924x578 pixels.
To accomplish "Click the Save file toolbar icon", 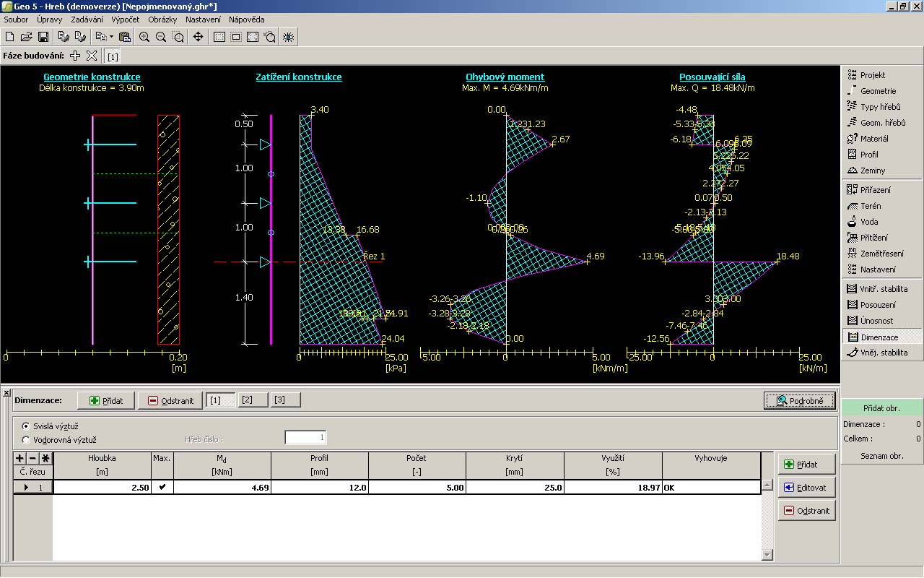I will click(x=43, y=37).
